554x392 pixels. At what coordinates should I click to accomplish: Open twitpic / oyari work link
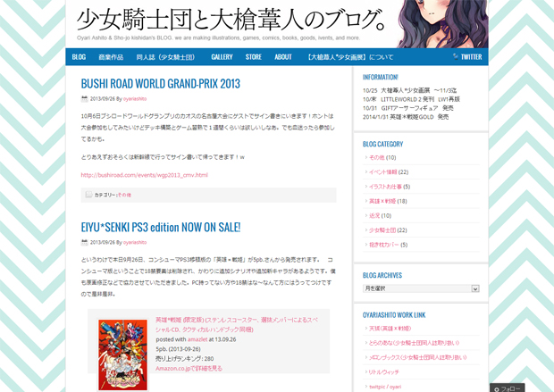(x=385, y=387)
